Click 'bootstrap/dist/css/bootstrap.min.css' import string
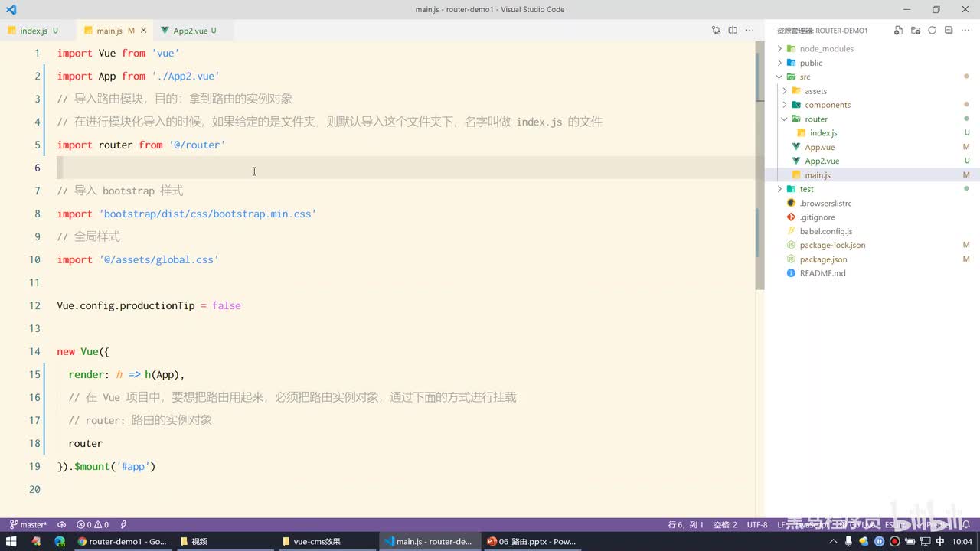 [x=207, y=214]
